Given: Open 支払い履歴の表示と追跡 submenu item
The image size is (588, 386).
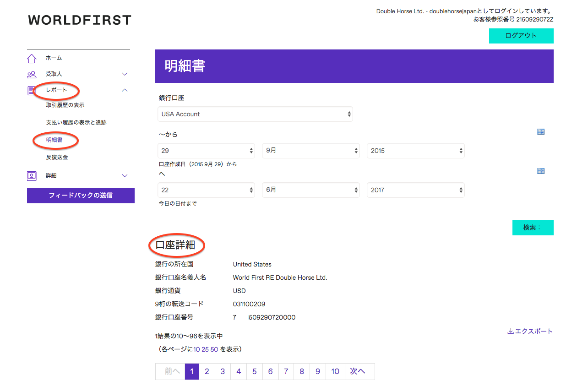Looking at the screenshot, I should [76, 123].
